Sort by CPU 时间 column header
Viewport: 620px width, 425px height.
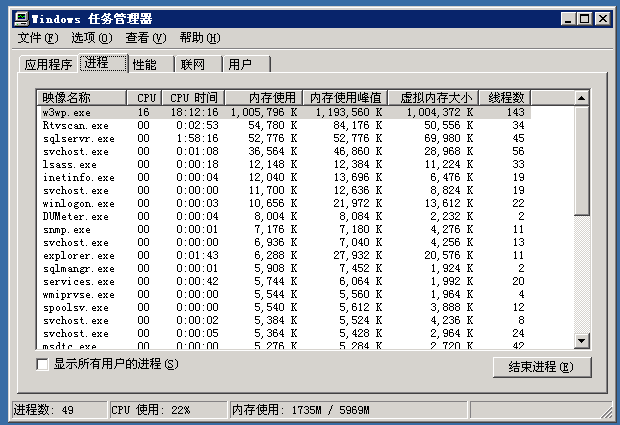pos(193,98)
